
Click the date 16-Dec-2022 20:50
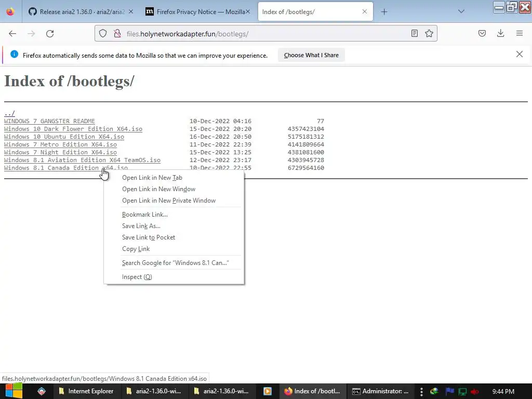[220, 137]
